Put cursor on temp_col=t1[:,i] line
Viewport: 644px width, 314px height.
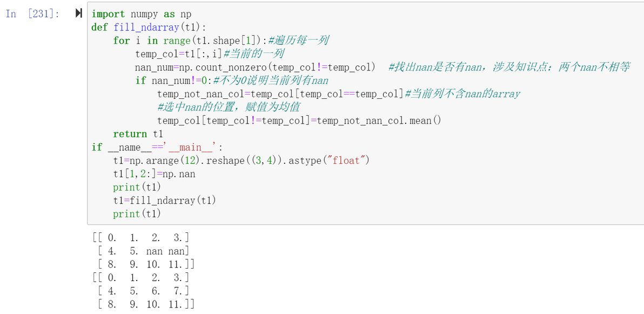click(x=210, y=54)
